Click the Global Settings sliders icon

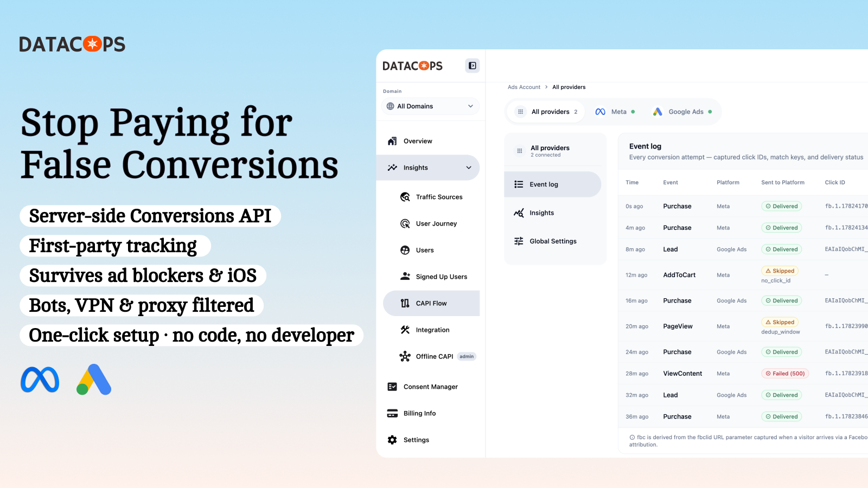pos(519,241)
